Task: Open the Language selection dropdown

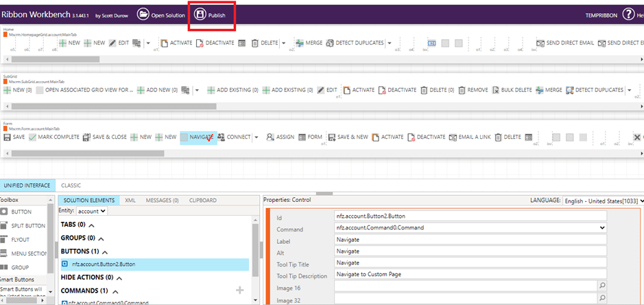Action: click(602, 201)
